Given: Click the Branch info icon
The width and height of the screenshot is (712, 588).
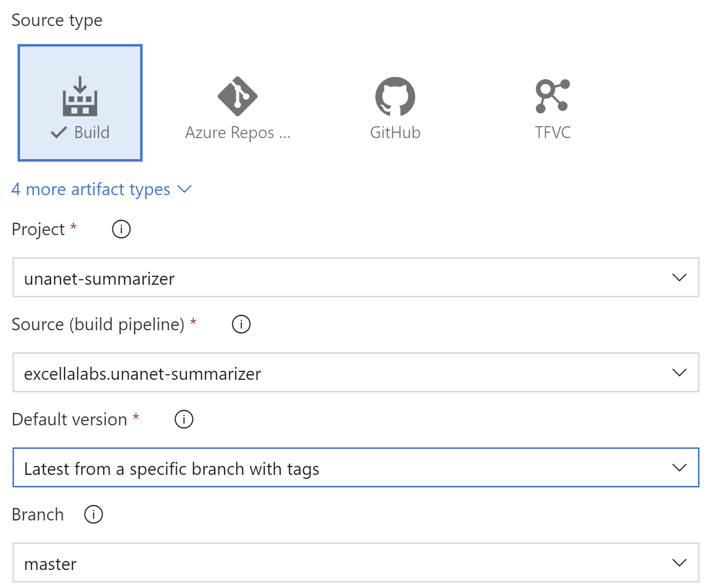Looking at the screenshot, I should click(94, 514).
